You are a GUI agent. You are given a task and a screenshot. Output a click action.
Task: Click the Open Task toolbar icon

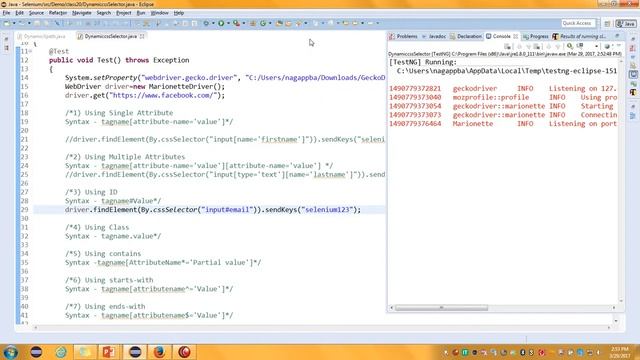(289, 23)
